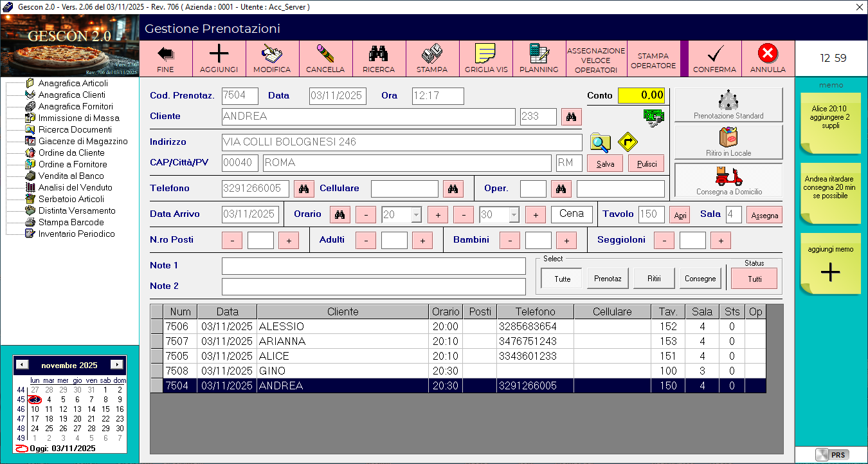
Task: Select the Ritiro in Locale option
Action: tap(728, 142)
